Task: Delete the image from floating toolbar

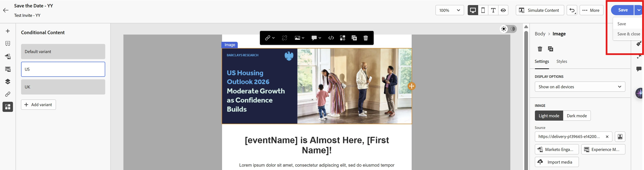Action: (366, 38)
